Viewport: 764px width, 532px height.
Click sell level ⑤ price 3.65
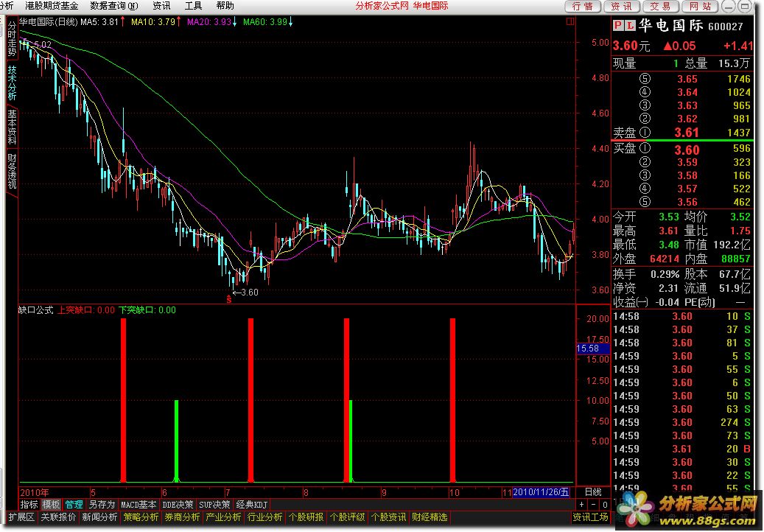(687, 79)
